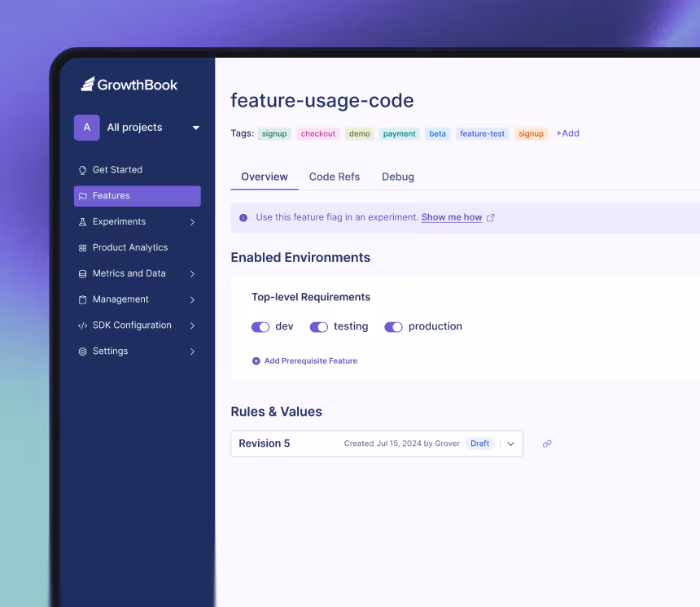This screenshot has width=700, height=607.
Task: Expand the Settings chevron
Action: [x=192, y=352]
